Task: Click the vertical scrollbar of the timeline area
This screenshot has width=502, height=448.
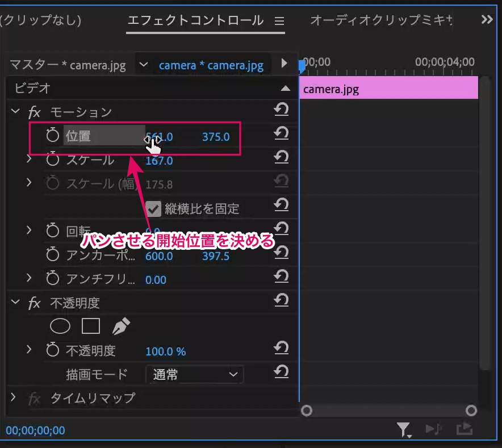Action: pos(485,223)
